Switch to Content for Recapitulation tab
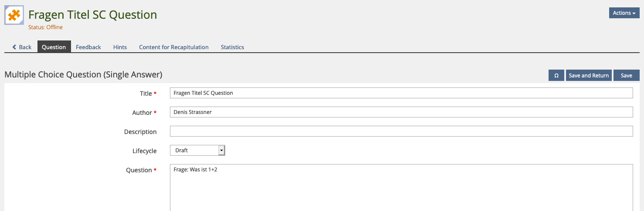Image resolution: width=644 pixels, height=211 pixels. (174, 47)
